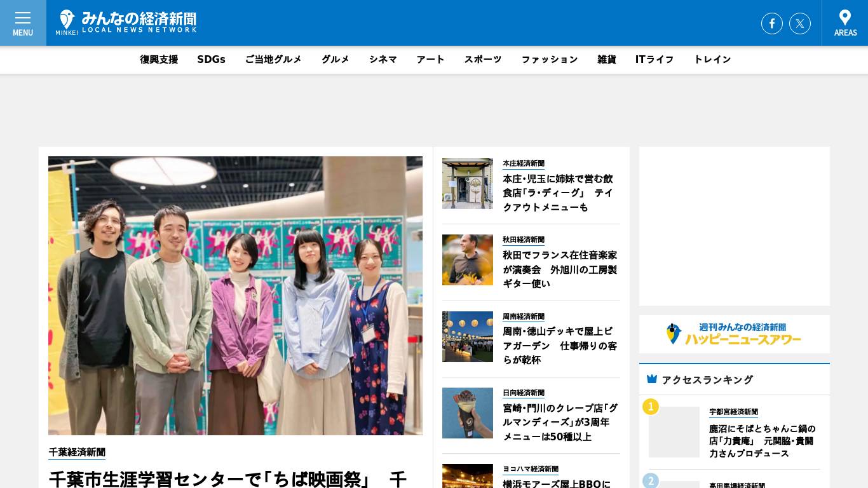Read the 鹿沼にそばとちゃんこ鍋の店 ranking article
868x488 pixels.
(x=763, y=440)
